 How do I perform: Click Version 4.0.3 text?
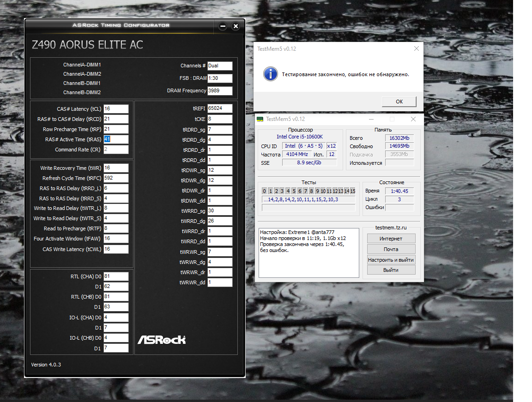[46, 365]
